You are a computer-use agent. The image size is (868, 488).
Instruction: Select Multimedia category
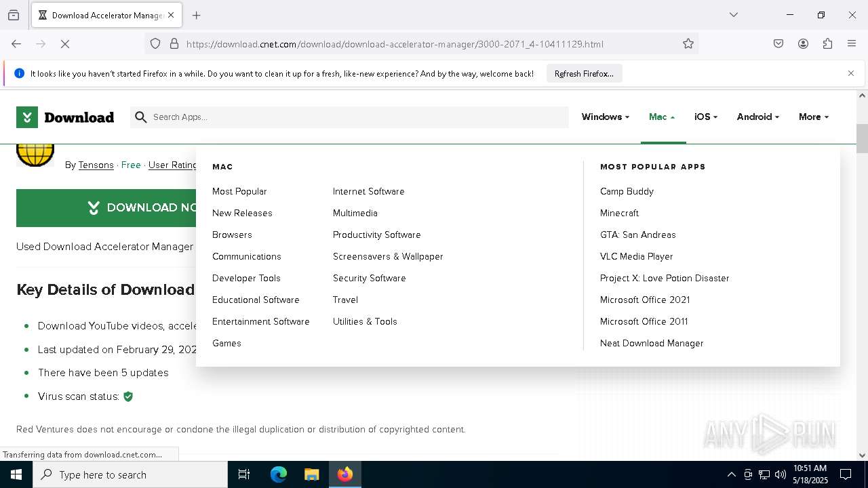coord(355,213)
